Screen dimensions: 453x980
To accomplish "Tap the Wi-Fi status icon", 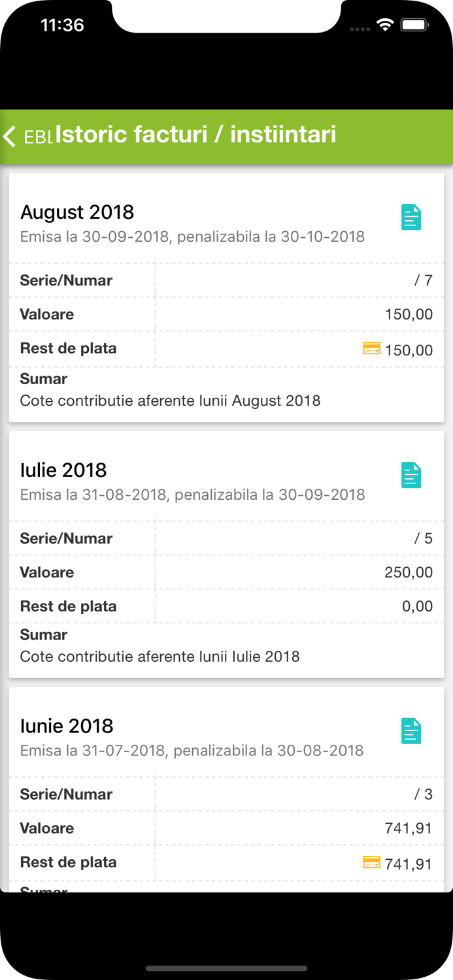I will [385, 25].
